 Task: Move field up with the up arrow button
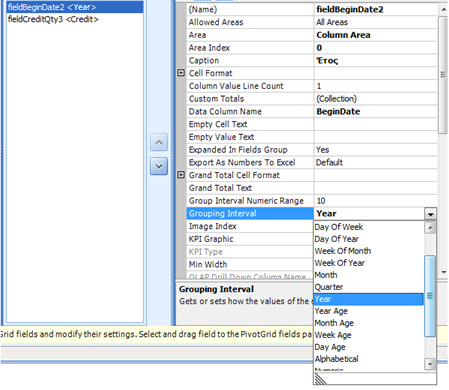[x=159, y=142]
